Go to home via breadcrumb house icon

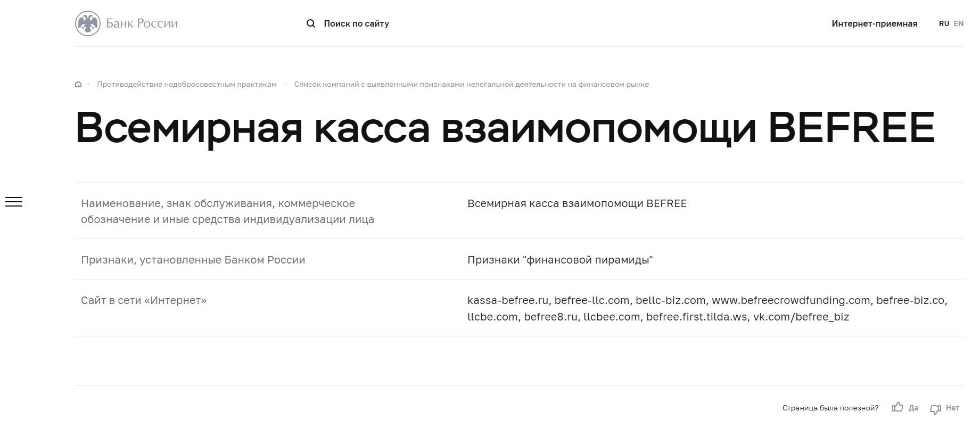[78, 84]
